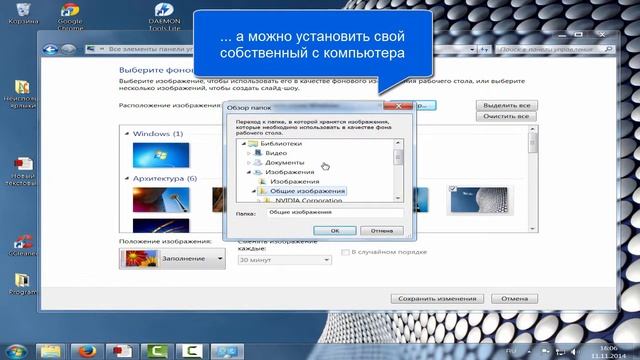Open the DAEMON Tools Lite desktop shortcut
Screen dimensions: 640x360
point(164,16)
